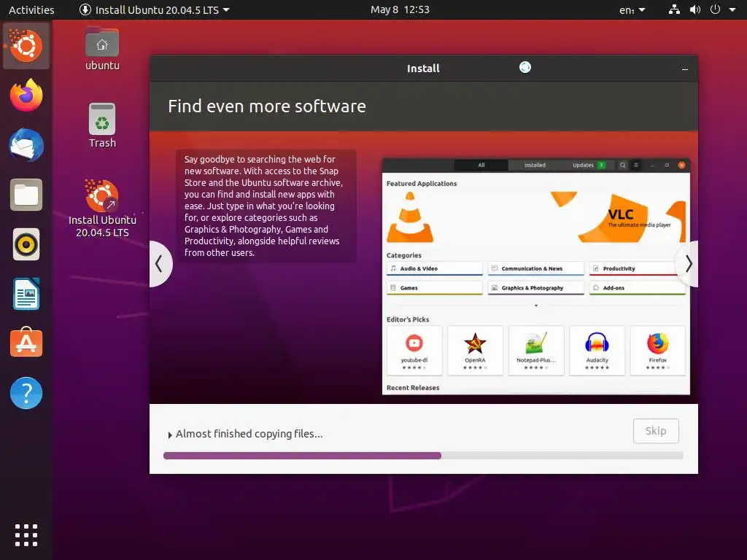Click the search magnifier in the software store preview
This screenshot has width=747, height=560.
623,166
